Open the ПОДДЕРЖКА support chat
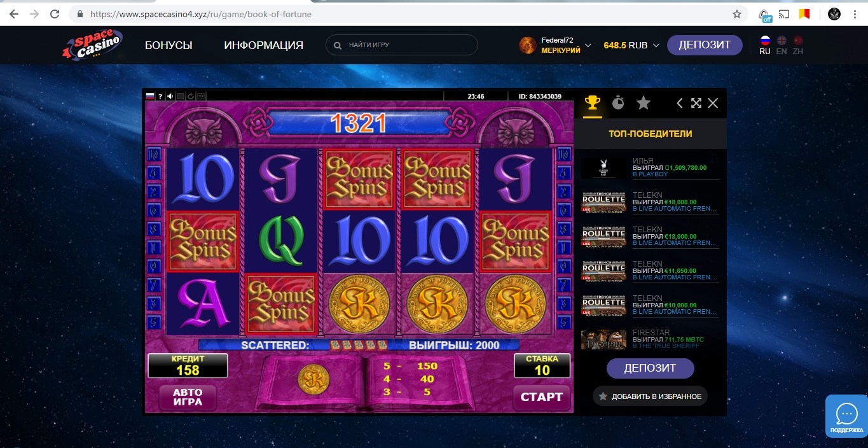This screenshot has width=868, height=448. 846,417
